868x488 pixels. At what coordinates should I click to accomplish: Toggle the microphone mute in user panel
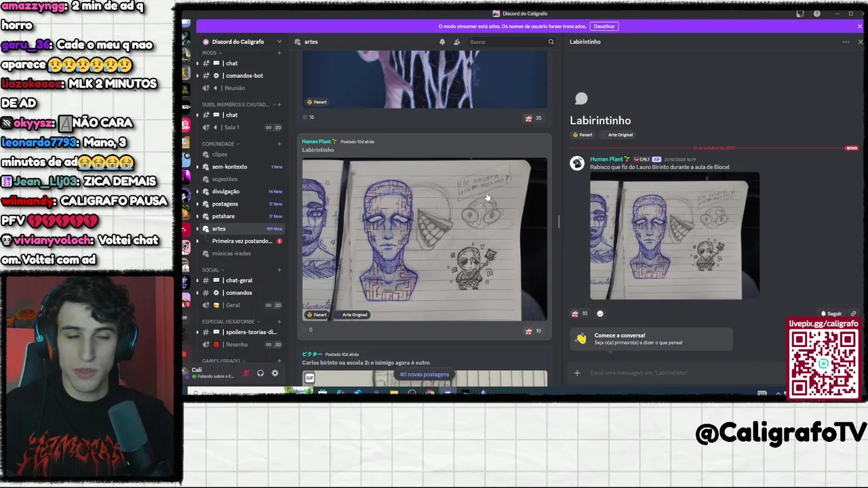pos(246,373)
